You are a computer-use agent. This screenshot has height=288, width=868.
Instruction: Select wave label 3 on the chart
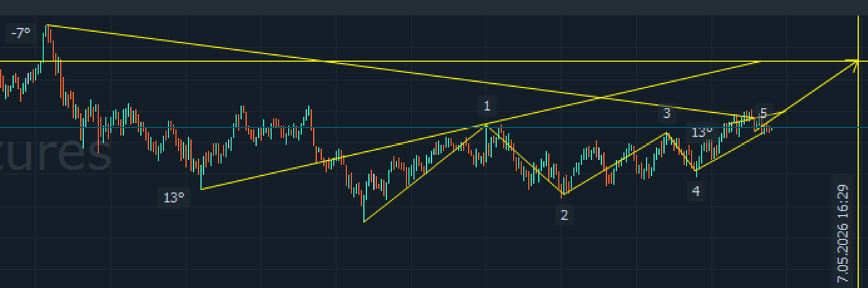(x=666, y=114)
